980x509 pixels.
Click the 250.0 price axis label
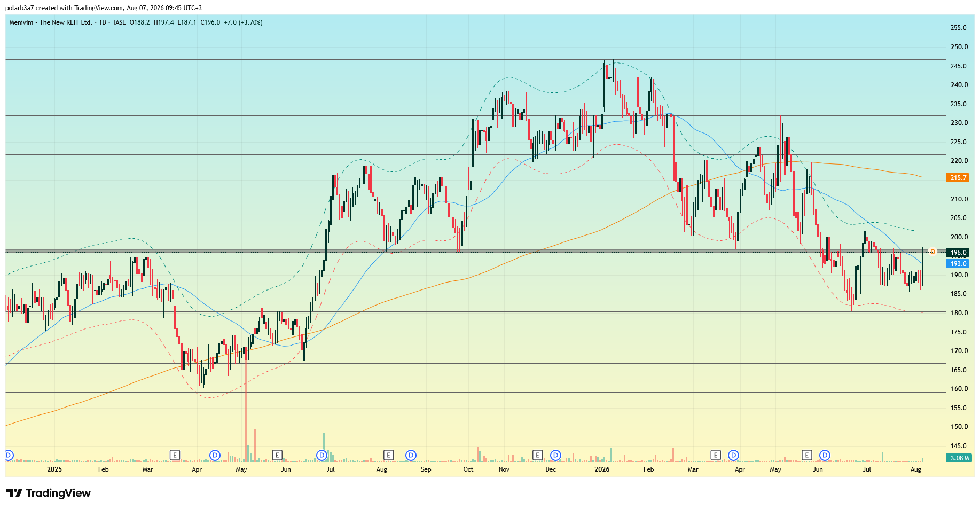pyautogui.click(x=959, y=47)
